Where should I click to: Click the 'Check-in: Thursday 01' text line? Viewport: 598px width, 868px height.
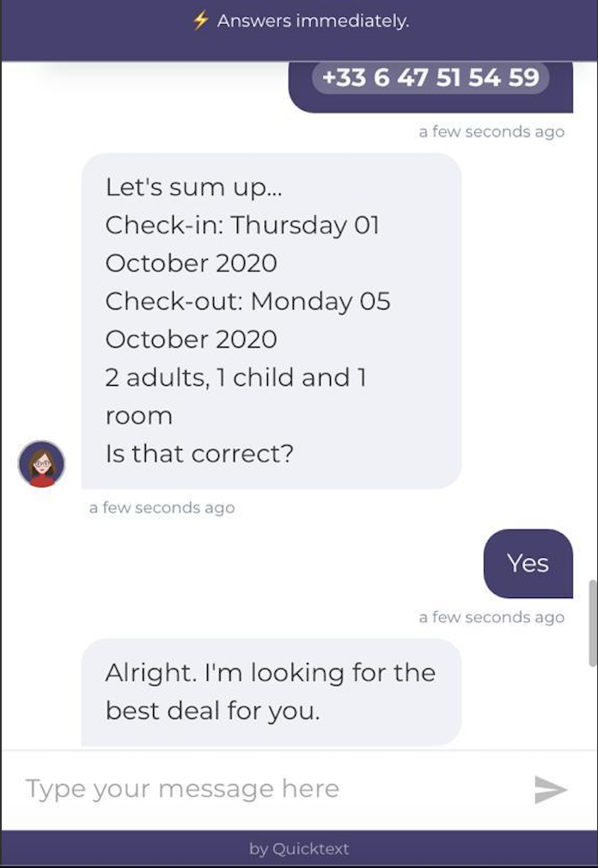point(242,225)
